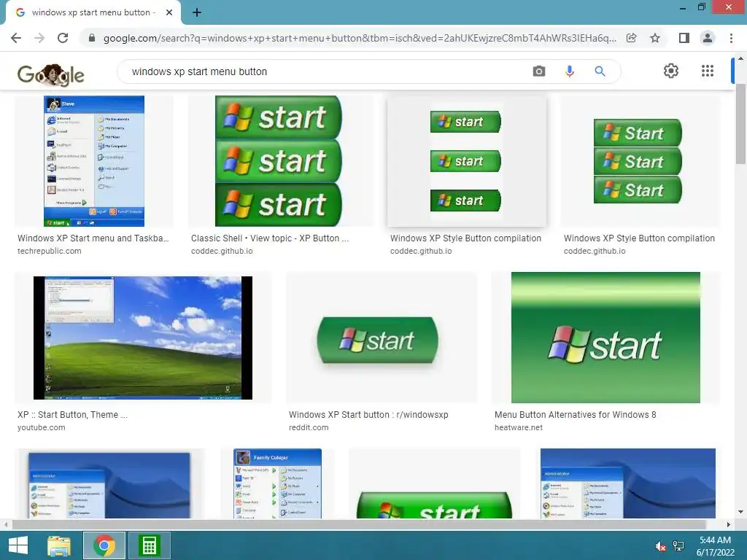
Task: Click the heatware.net source text
Action: pyautogui.click(x=519, y=427)
